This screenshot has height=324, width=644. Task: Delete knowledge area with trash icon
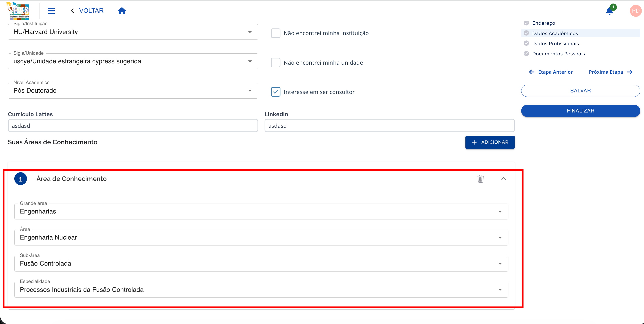480,179
